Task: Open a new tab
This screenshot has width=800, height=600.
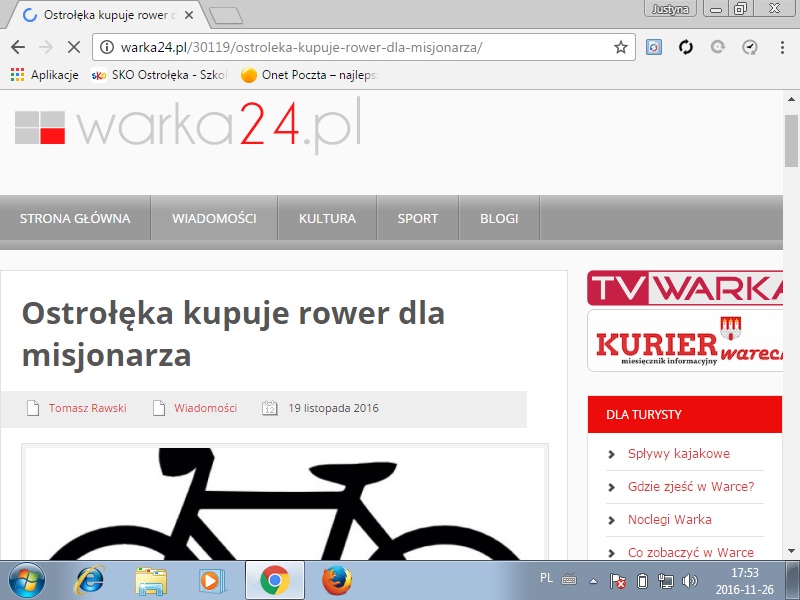Action: tap(226, 16)
